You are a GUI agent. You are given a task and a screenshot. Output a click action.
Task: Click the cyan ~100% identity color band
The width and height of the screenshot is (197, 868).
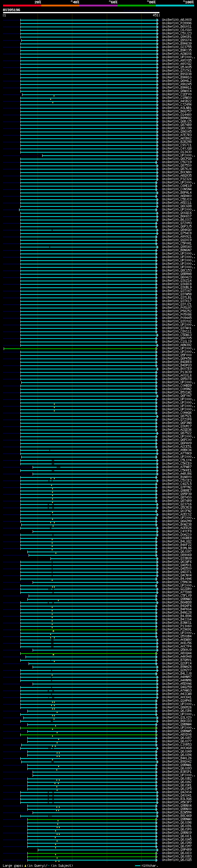(x=175, y=6)
